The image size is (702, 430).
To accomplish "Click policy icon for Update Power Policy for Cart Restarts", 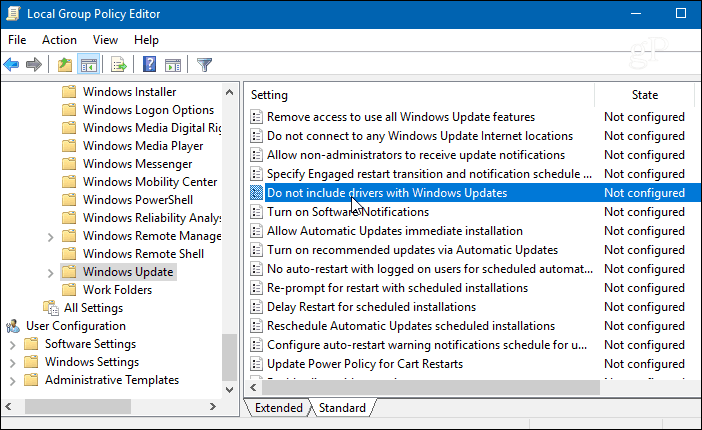I will tap(256, 364).
